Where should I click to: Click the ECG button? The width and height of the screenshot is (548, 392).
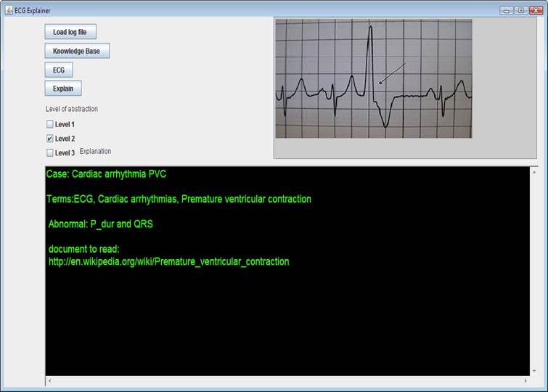[x=59, y=70]
